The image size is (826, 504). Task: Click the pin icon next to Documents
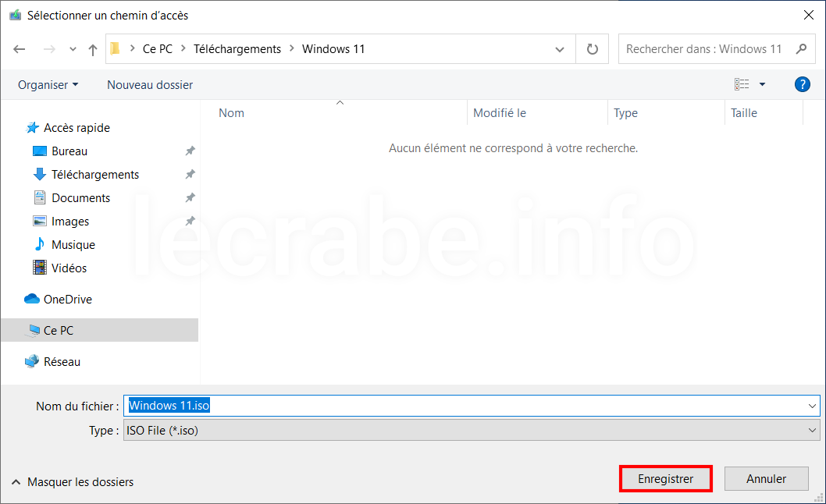[x=190, y=197]
